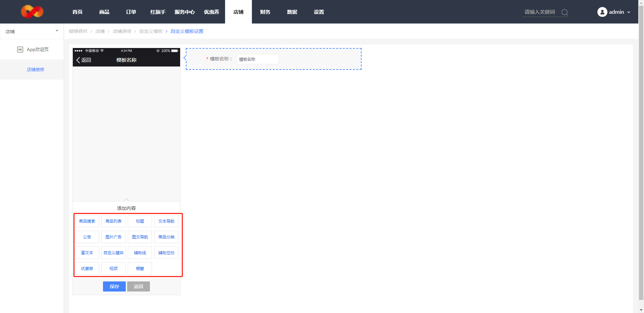Open the 首页 menu
This screenshot has height=313, width=644.
[x=77, y=12]
